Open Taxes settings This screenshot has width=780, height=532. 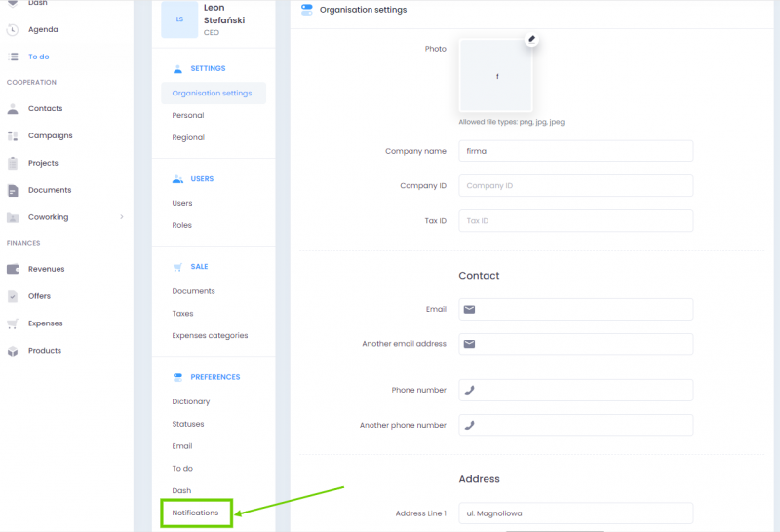coord(182,314)
